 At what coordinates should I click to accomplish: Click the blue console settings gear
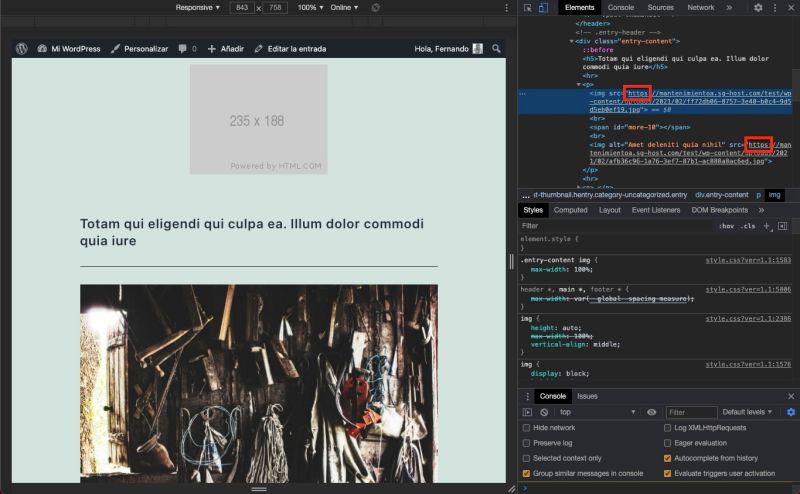coord(791,412)
